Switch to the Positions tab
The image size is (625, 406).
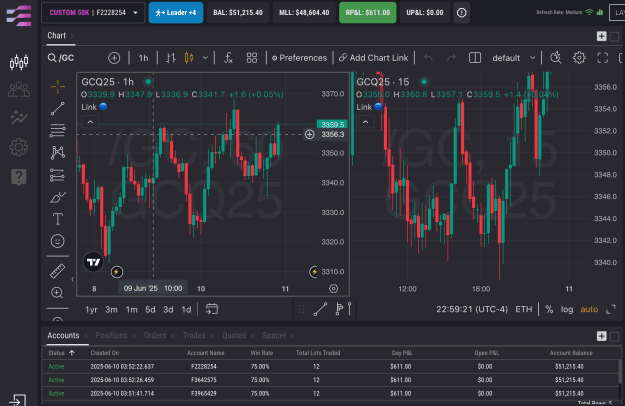111,335
